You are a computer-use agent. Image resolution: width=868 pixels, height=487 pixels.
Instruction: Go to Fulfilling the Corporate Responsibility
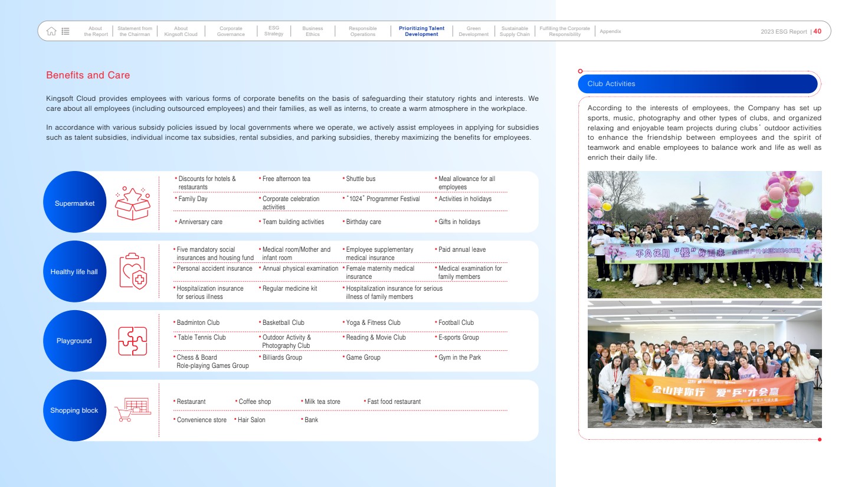565,31
